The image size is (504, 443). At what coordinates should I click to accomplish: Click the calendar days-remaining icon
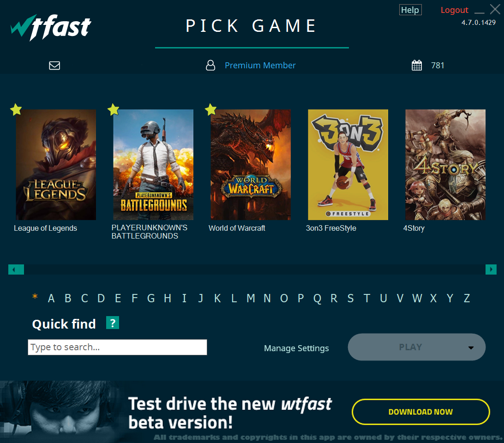pyautogui.click(x=417, y=66)
